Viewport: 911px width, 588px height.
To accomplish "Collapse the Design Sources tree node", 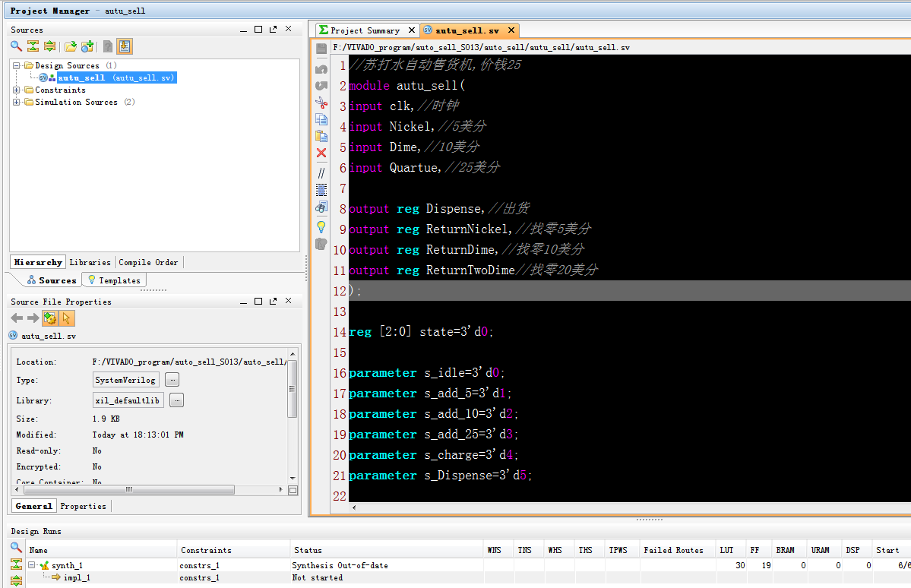I will [17, 65].
